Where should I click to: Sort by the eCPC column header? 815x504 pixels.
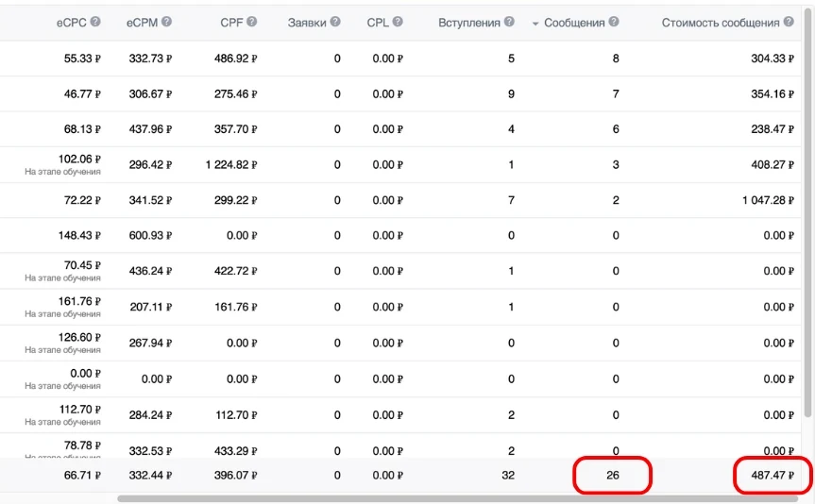pyautogui.click(x=72, y=23)
